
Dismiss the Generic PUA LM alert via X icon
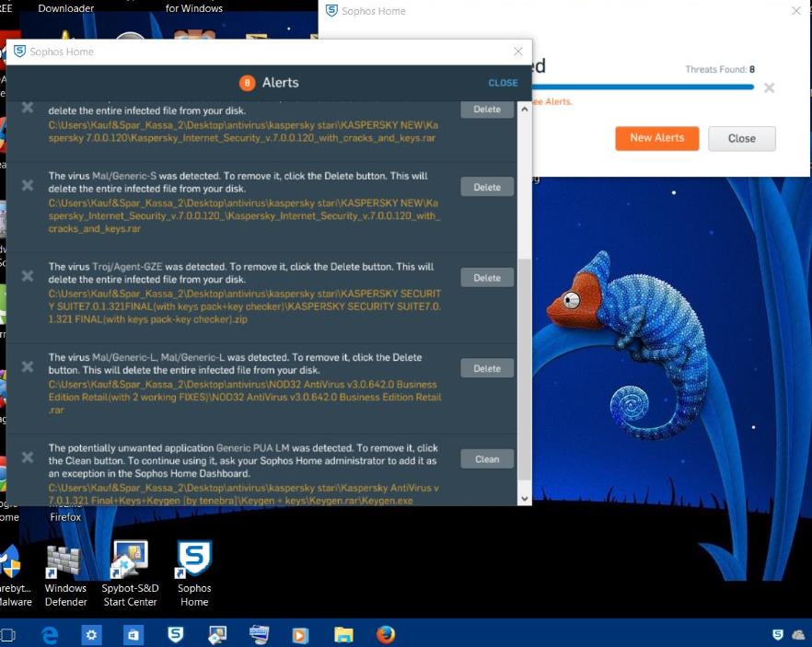[28, 457]
